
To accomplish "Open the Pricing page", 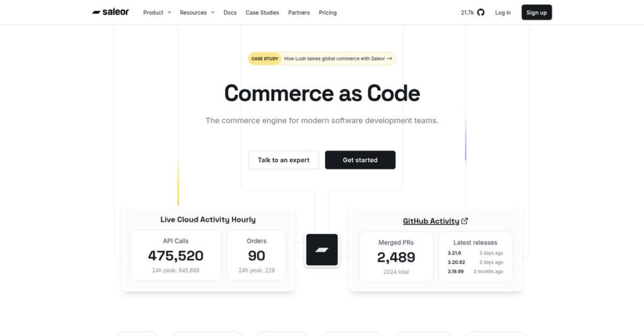I will (328, 13).
